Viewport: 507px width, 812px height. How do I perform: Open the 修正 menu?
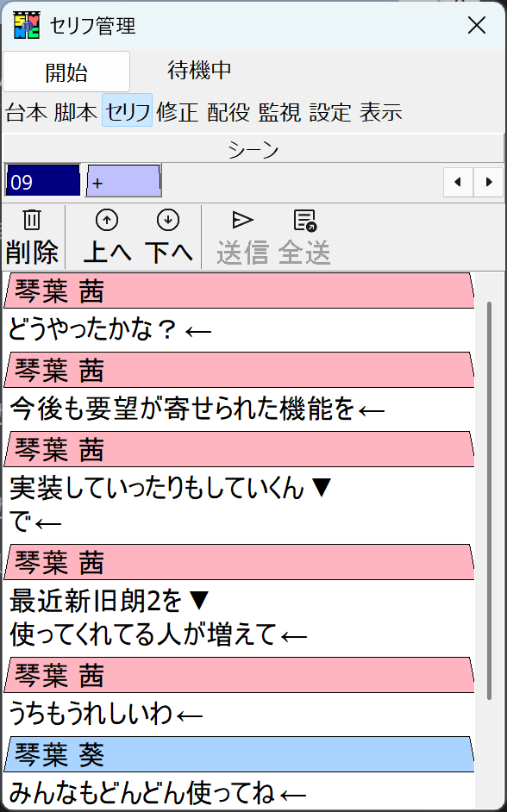pos(178,112)
